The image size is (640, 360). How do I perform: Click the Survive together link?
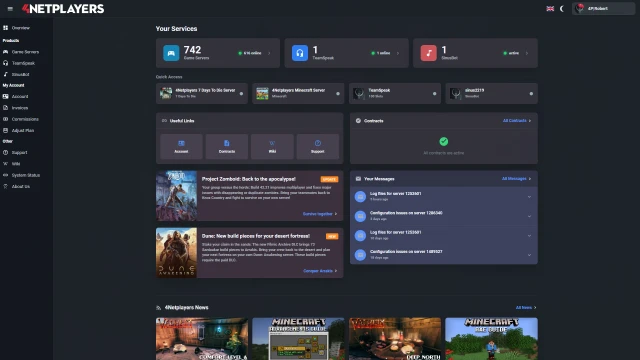click(x=320, y=214)
